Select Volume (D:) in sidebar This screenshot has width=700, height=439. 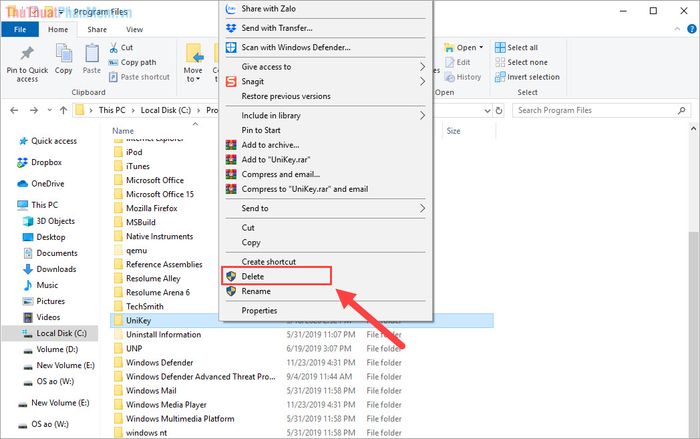50,349
